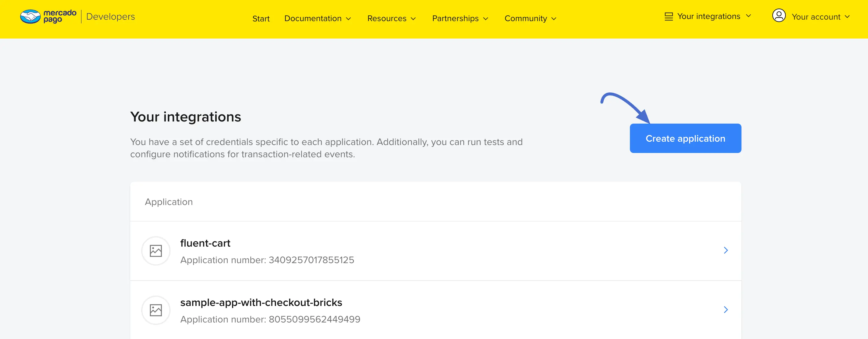Click the Your account profile icon
This screenshot has height=339, width=868.
(779, 16)
